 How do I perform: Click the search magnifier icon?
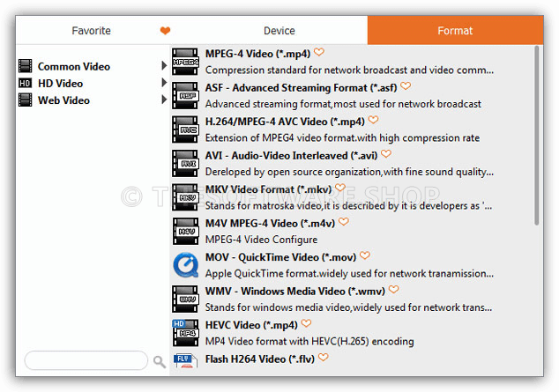click(160, 362)
